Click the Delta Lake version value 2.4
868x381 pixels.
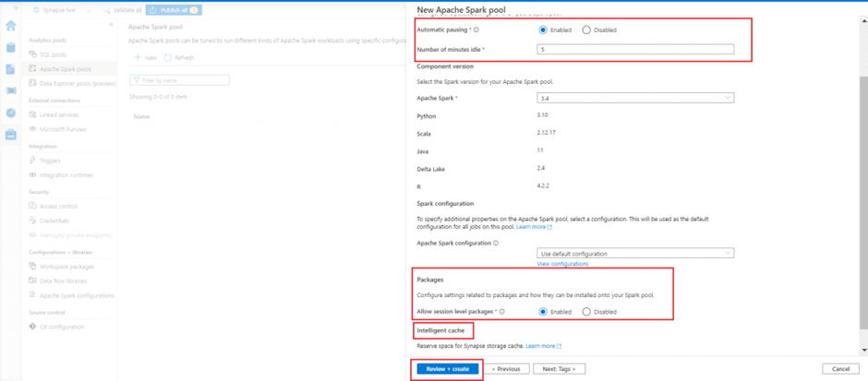540,169
